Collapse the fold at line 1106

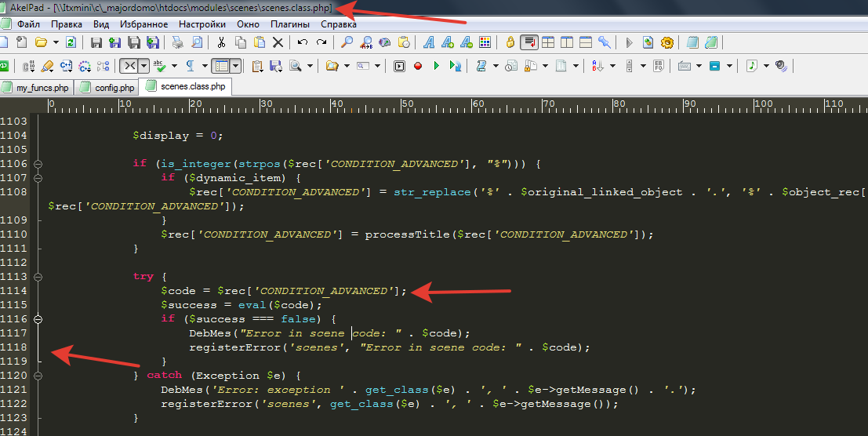click(x=38, y=164)
